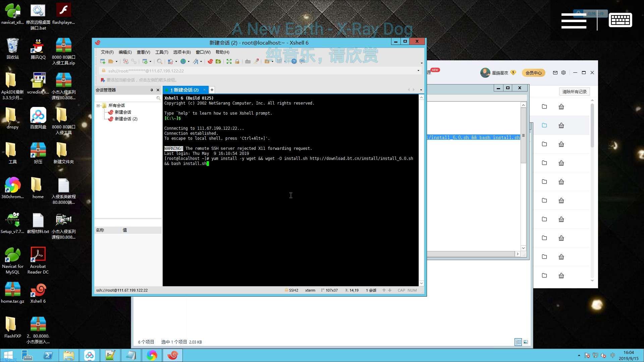
Task: Add a new tab with the plus button
Action: click(212, 90)
